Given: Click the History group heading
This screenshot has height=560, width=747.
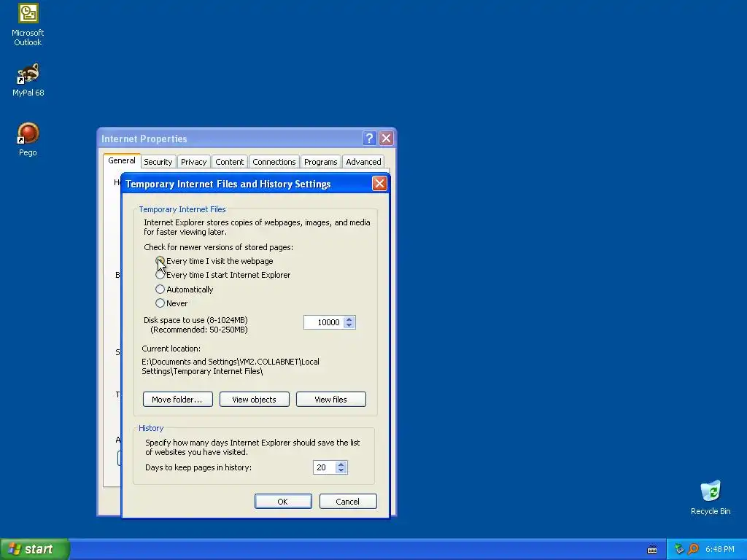Looking at the screenshot, I should coord(150,428).
